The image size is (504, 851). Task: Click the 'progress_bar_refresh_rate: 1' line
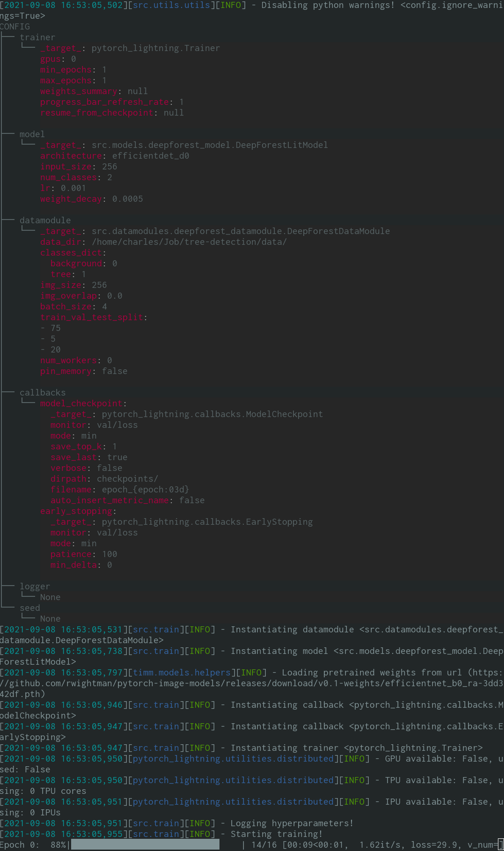pos(112,102)
